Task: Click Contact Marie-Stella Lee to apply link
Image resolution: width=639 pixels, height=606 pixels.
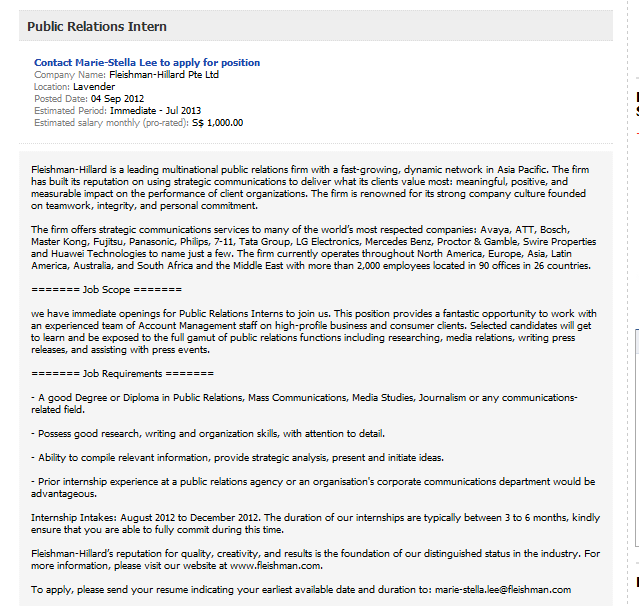Action: pos(147,62)
